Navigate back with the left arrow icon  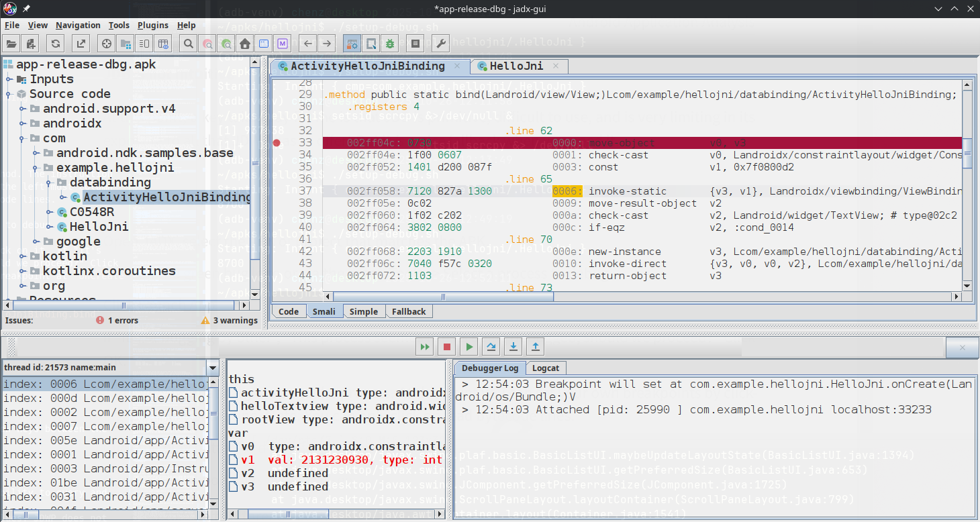pos(307,44)
